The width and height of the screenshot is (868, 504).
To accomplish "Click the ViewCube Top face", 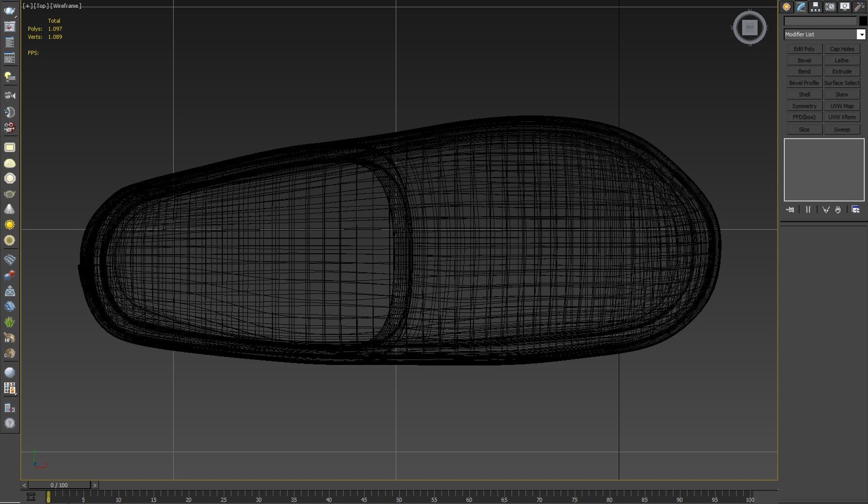I will [x=749, y=28].
